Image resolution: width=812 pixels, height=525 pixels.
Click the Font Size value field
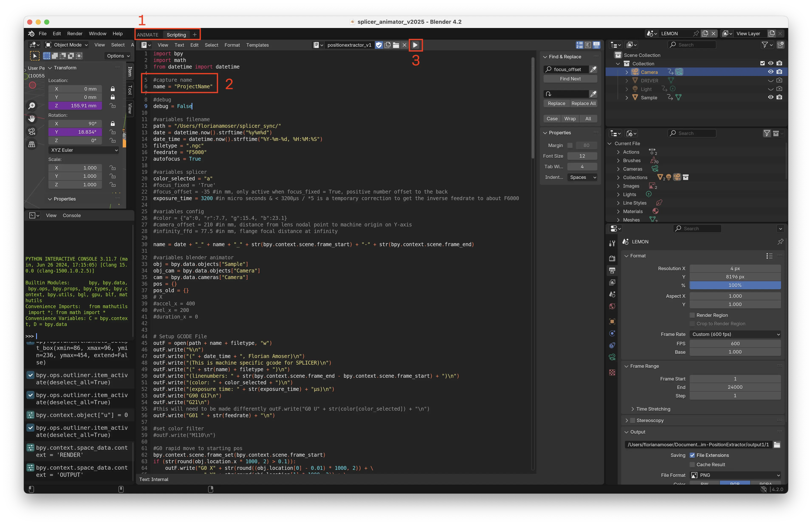(582, 156)
